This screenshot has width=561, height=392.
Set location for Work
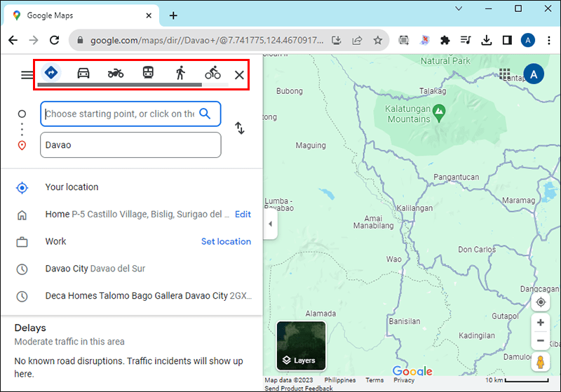pos(226,241)
